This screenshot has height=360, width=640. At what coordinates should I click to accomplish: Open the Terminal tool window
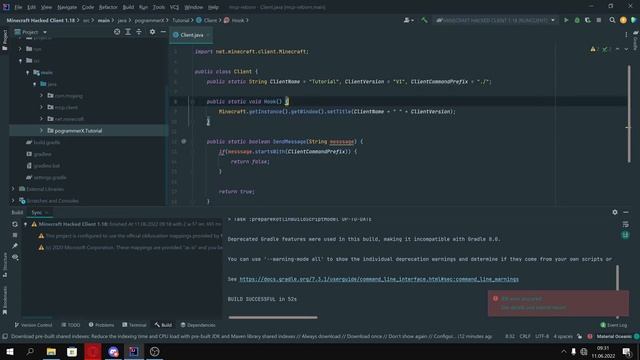[134, 325]
